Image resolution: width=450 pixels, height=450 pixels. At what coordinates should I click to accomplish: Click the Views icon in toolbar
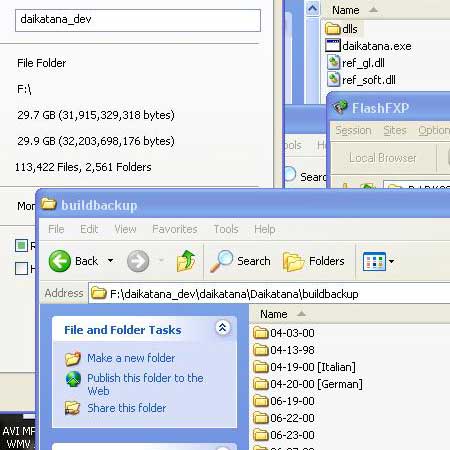pyautogui.click(x=374, y=261)
